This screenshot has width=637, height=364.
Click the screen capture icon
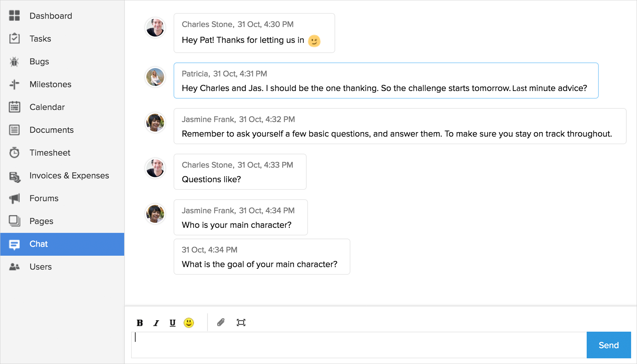point(241,323)
